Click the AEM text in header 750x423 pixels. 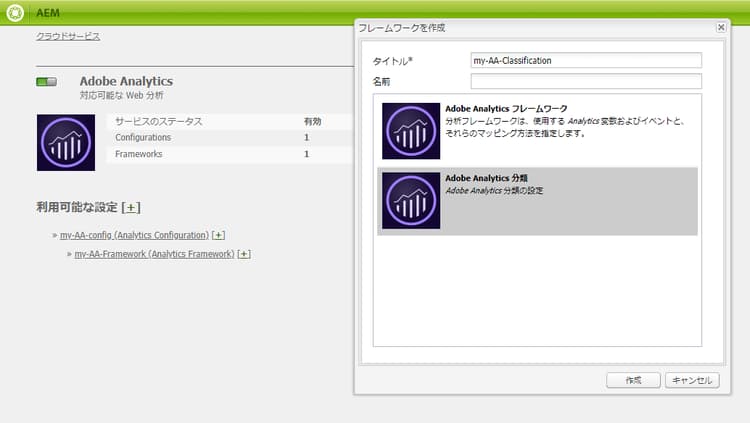[48, 13]
